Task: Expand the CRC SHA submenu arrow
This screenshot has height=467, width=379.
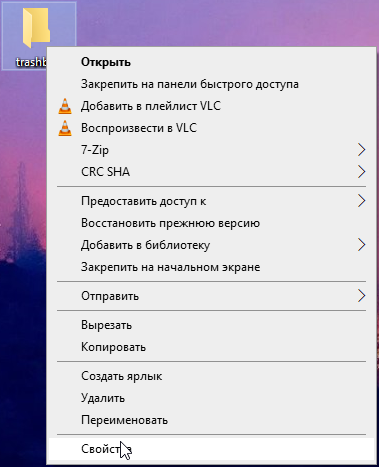Action: (362, 172)
